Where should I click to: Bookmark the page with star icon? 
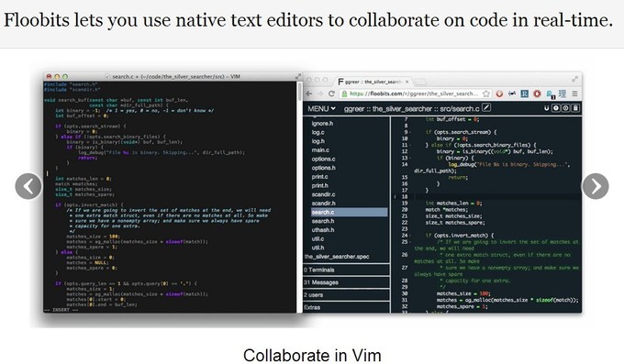(486, 94)
